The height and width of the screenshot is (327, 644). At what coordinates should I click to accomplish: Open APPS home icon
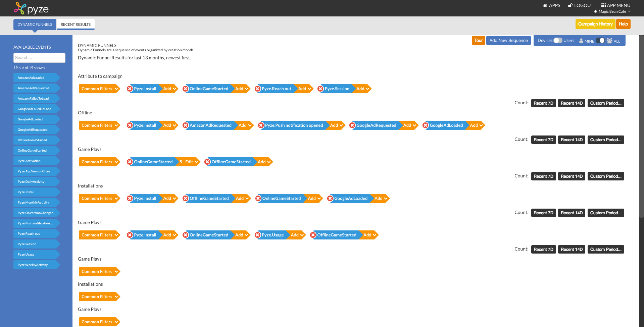(545, 5)
